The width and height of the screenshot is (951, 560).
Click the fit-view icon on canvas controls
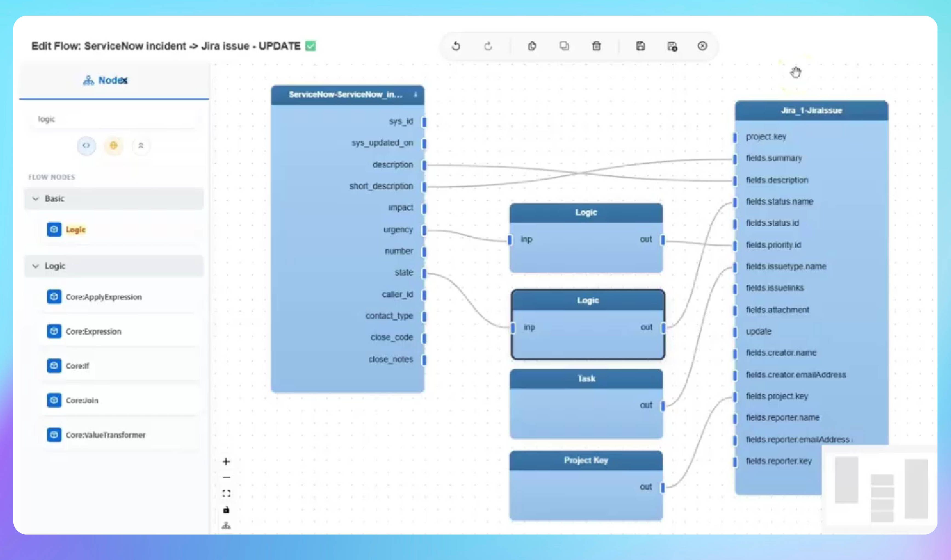(x=226, y=494)
